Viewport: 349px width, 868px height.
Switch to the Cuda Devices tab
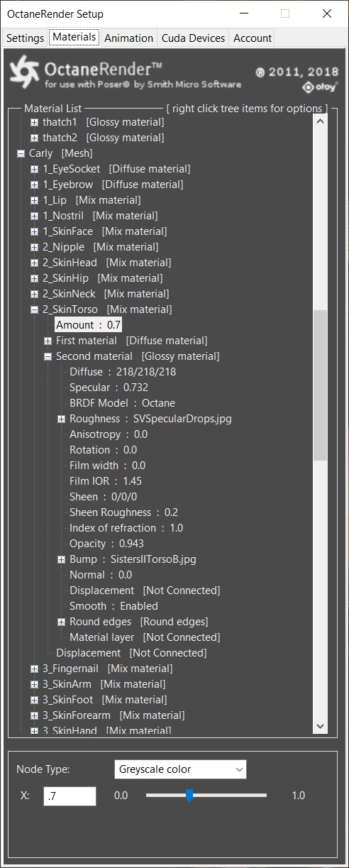(x=193, y=38)
